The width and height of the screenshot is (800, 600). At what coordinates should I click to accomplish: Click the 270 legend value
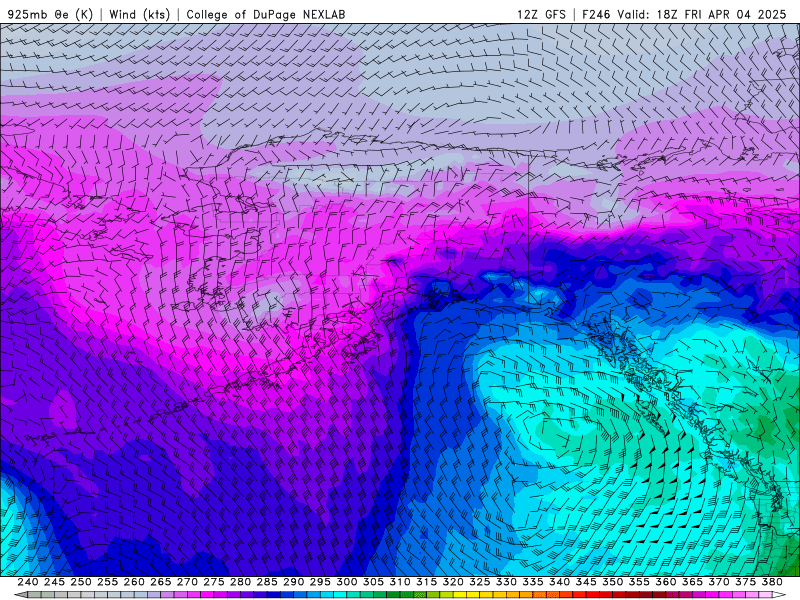coord(187,582)
